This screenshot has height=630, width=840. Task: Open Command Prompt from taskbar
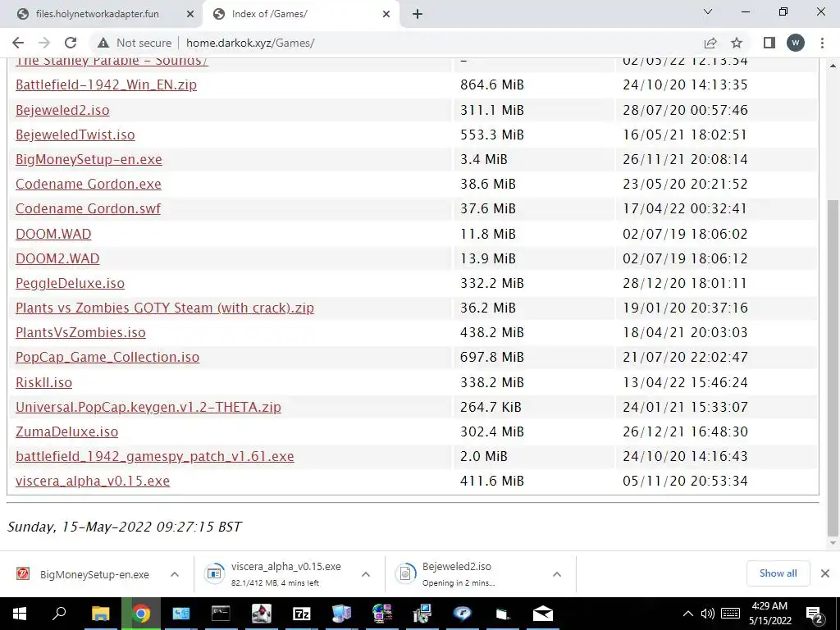coord(221,614)
